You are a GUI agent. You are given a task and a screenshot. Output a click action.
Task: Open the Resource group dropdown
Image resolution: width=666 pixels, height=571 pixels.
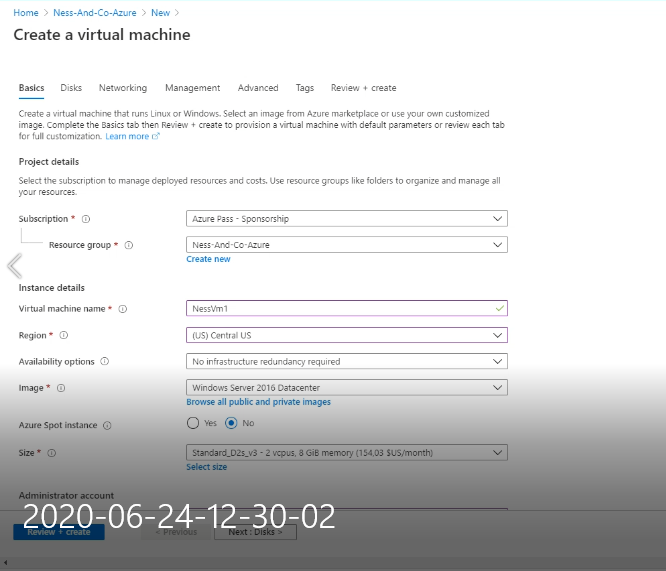coord(347,245)
